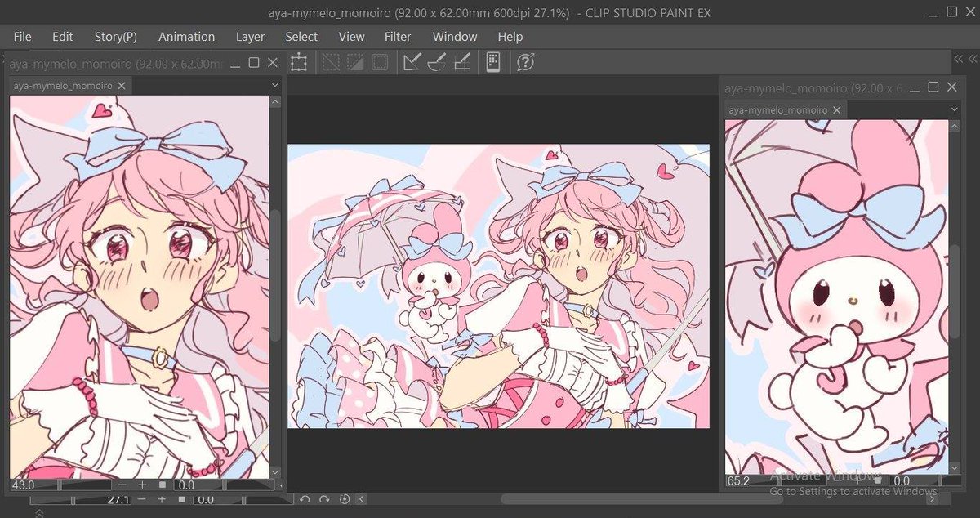The image size is (980, 518).
Task: Click scroll-down arrow in left window
Action: [x=275, y=471]
